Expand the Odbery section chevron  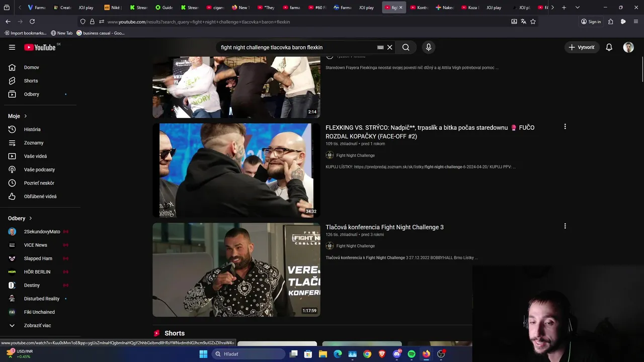(30, 218)
